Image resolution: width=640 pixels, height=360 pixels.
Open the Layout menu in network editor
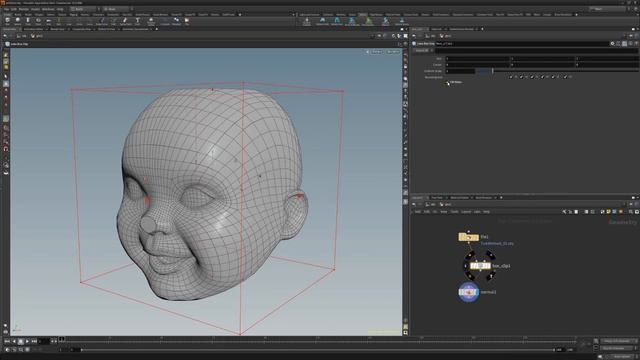[466, 212]
